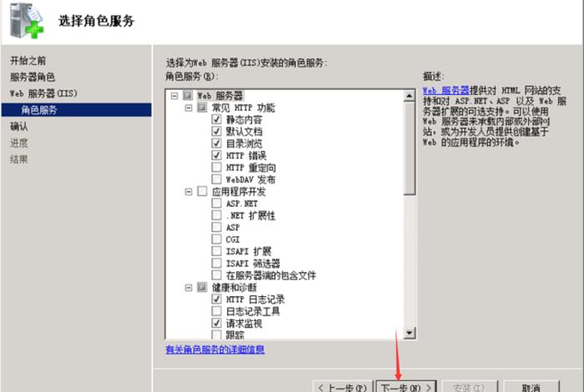
Task: Select the 应用程序开发 group label
Action: click(239, 192)
